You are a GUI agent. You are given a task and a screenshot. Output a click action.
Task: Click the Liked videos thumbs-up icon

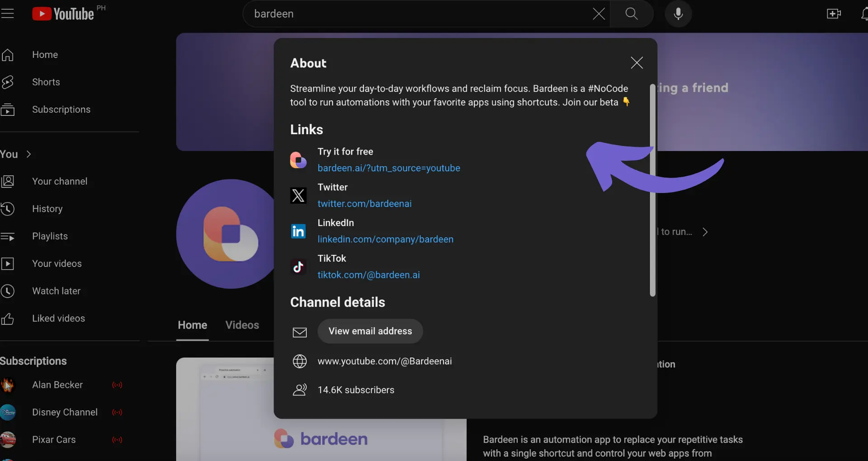8,319
